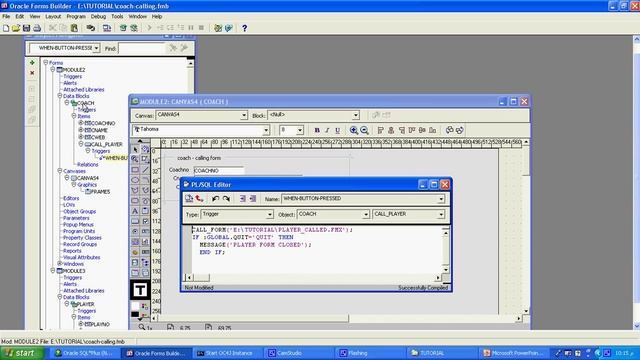This screenshot has width=640, height=360.
Task: Select the Line tool in tool palette
Action: click(x=145, y=169)
